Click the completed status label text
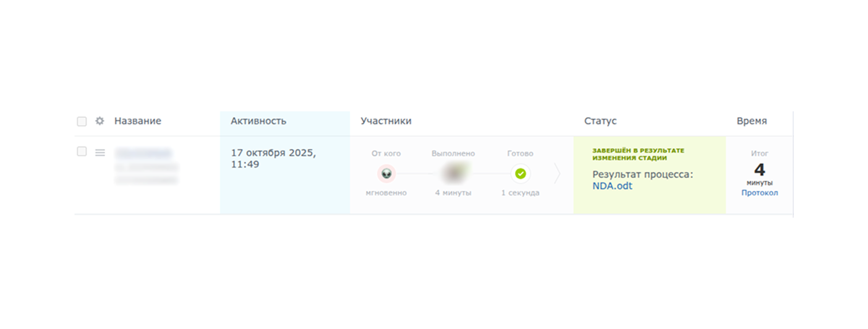This screenshot has width=868, height=329. pyautogui.click(x=638, y=154)
